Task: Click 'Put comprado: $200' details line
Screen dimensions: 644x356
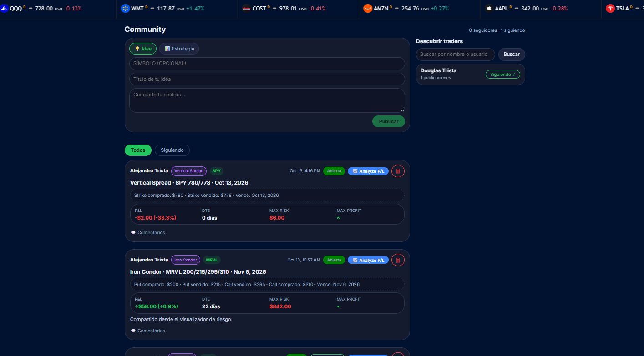Action: point(267,284)
